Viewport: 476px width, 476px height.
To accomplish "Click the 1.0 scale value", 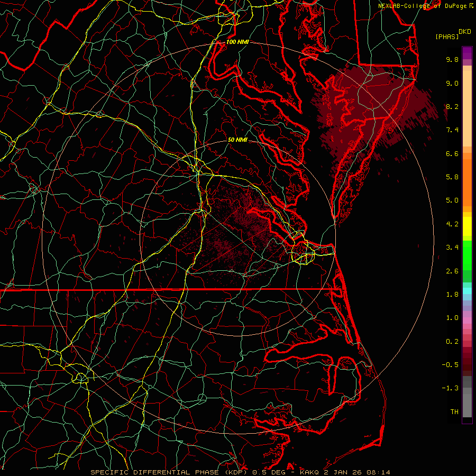I will tap(452, 318).
